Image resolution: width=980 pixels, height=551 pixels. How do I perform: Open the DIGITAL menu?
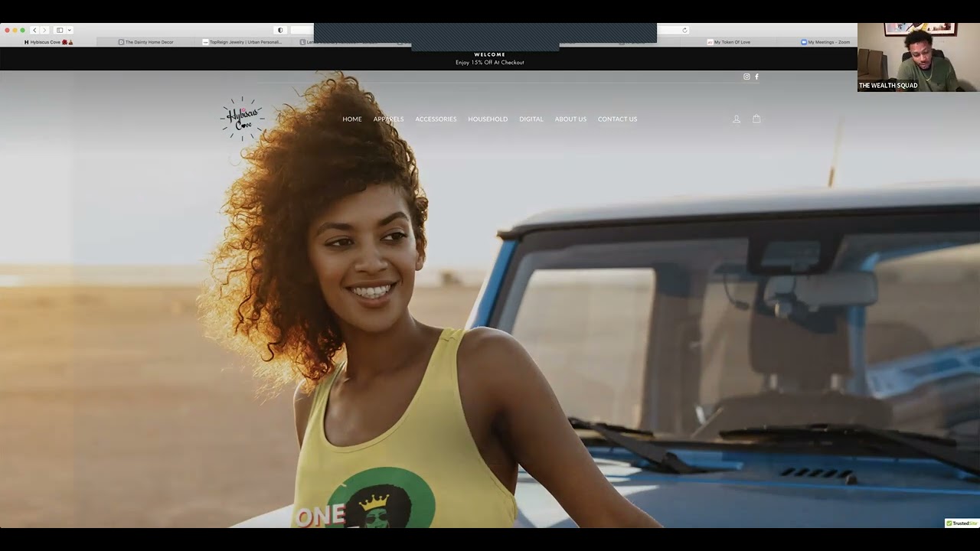[x=531, y=119]
